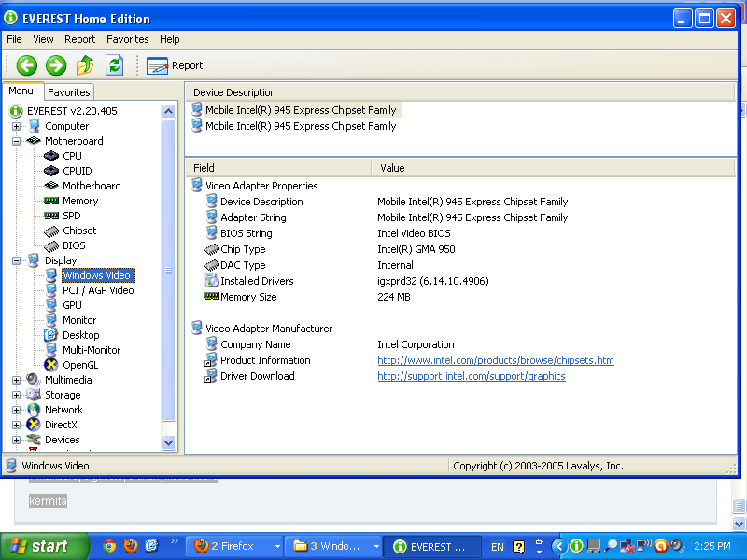This screenshot has width=747, height=560.
Task: Click the Value column header
Action: 553,168
